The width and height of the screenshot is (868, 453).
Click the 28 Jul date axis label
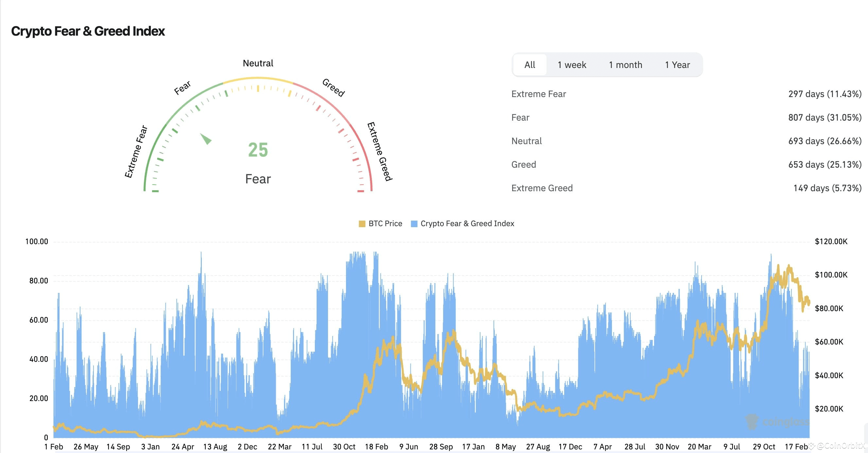(635, 447)
